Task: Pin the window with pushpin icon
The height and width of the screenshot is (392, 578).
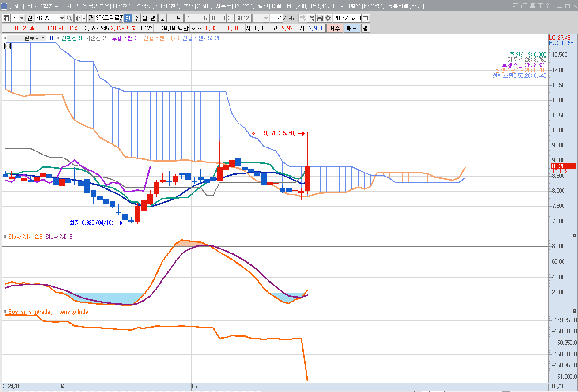Action: (x=533, y=6)
